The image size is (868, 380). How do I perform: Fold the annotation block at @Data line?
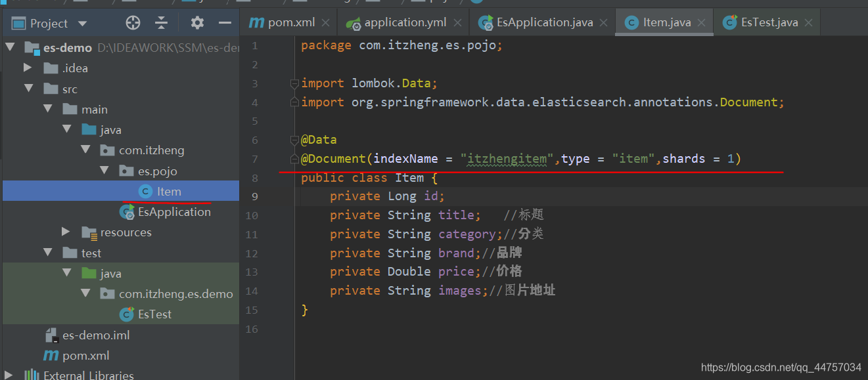click(x=294, y=140)
